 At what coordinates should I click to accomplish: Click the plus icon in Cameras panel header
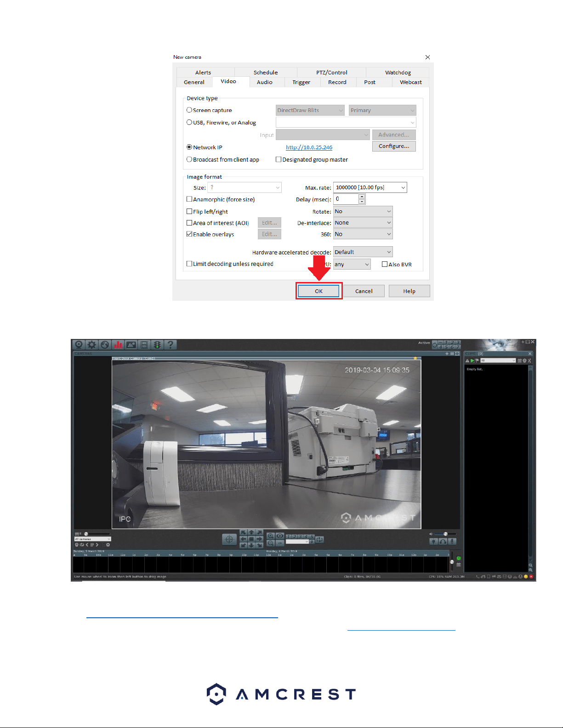[x=447, y=354]
